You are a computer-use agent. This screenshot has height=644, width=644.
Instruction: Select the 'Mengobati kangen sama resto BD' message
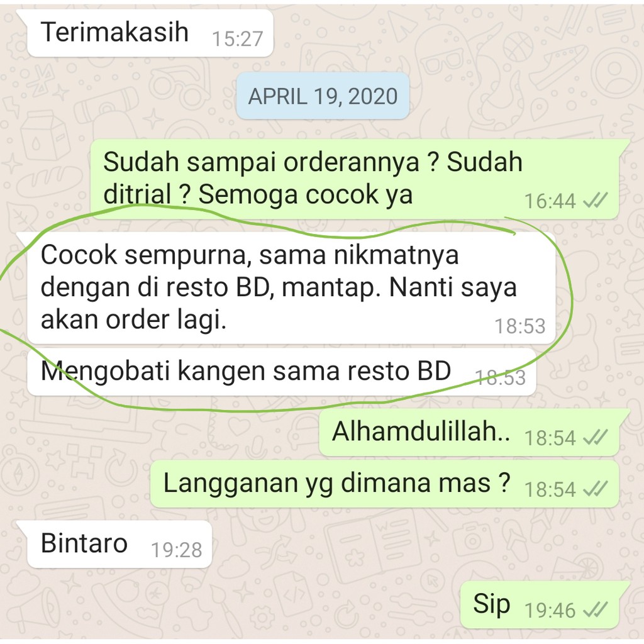(x=281, y=372)
